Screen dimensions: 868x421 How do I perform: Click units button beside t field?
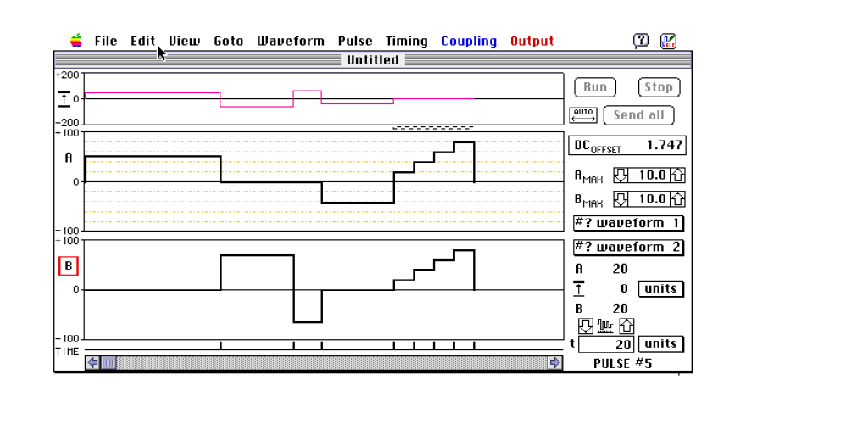661,344
